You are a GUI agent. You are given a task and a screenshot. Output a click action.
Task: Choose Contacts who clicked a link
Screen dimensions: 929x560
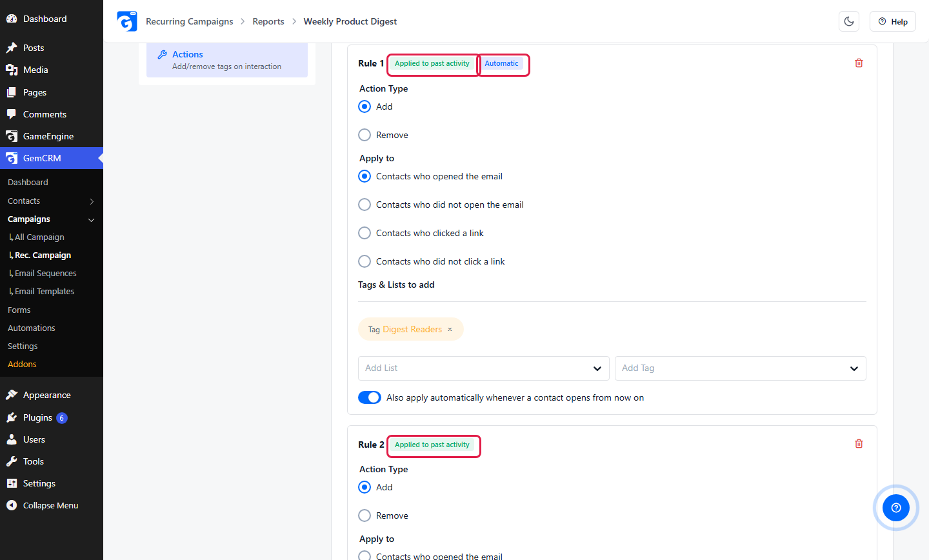point(365,233)
